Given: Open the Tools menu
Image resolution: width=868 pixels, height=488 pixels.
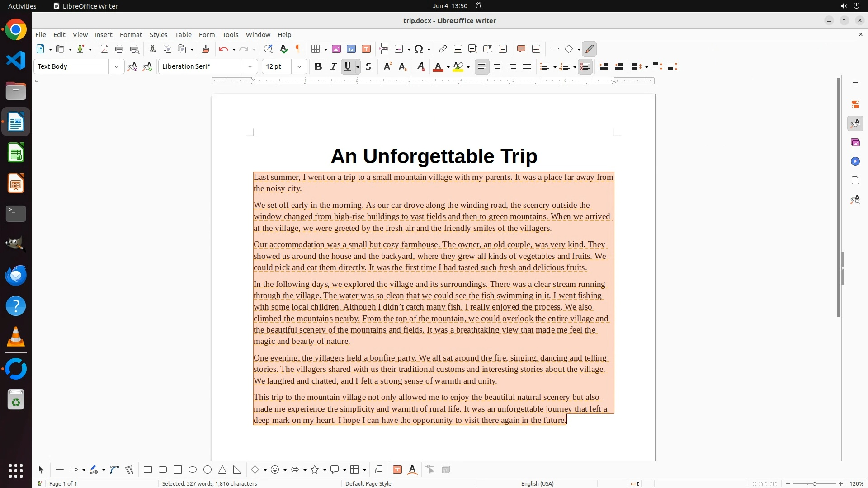Looking at the screenshot, I should click(x=230, y=35).
